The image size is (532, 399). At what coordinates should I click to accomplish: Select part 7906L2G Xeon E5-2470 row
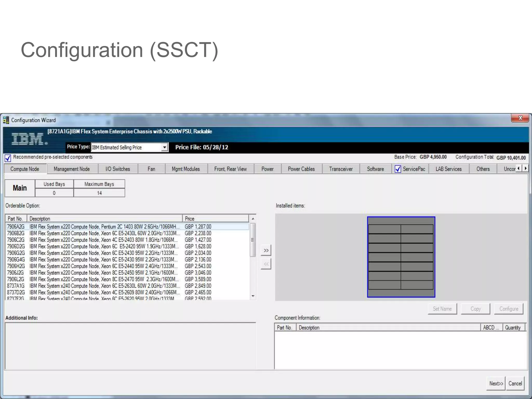click(127, 279)
